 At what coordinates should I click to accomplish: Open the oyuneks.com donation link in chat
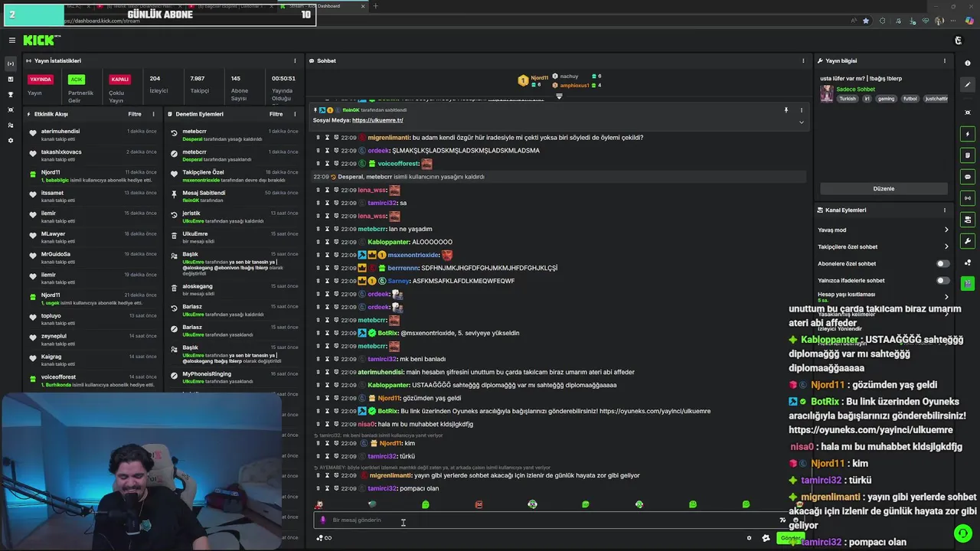tap(655, 411)
